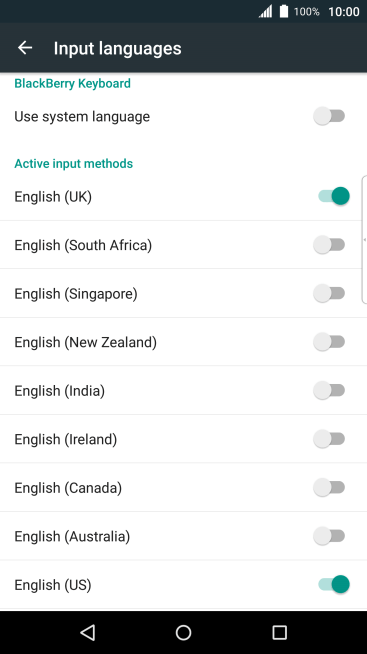Tap the battery icon in status bar

click(x=284, y=11)
